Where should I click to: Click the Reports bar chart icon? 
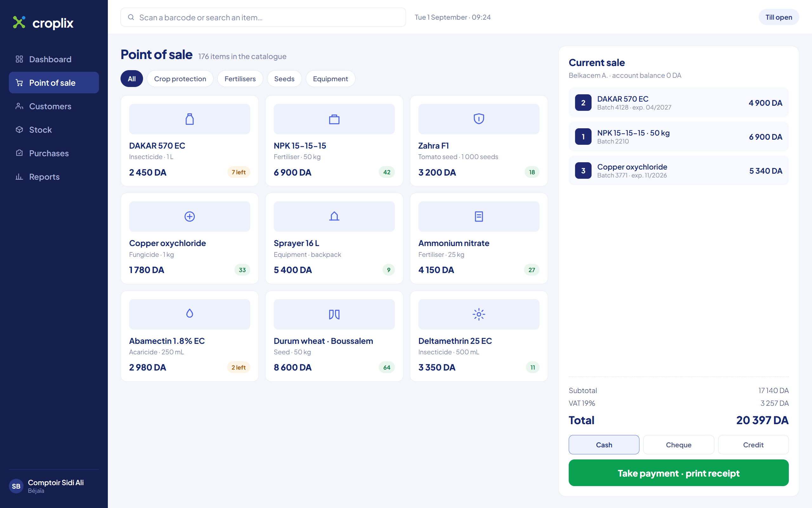pos(19,177)
